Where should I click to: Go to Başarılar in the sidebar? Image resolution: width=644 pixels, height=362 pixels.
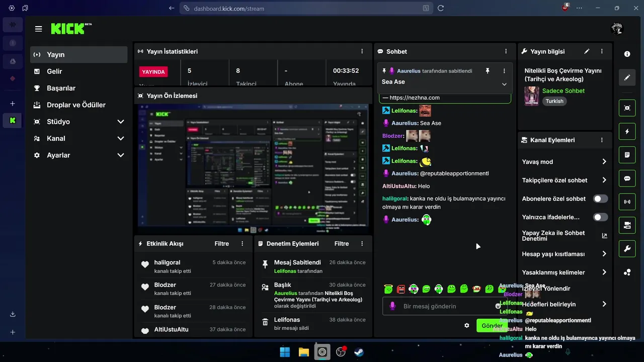click(78, 88)
